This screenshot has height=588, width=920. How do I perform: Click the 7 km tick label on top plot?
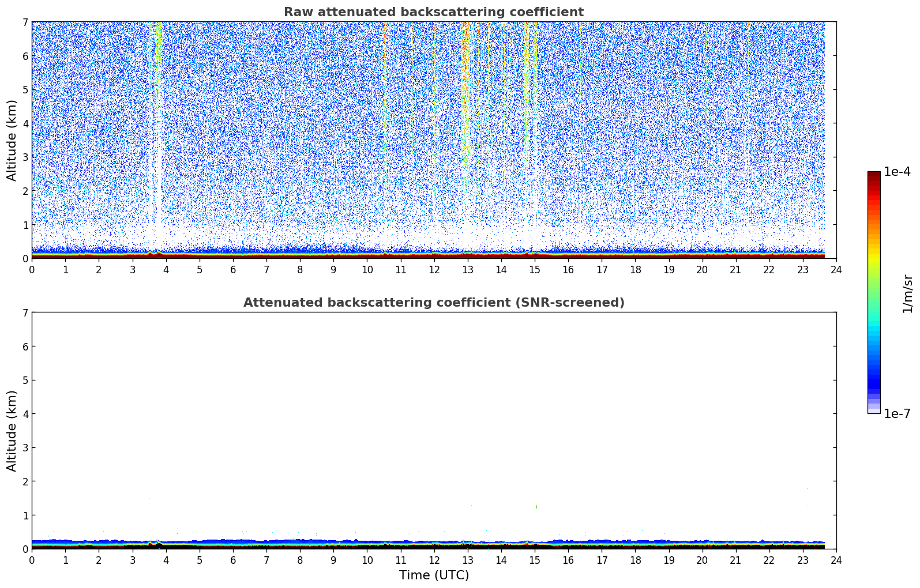25,22
